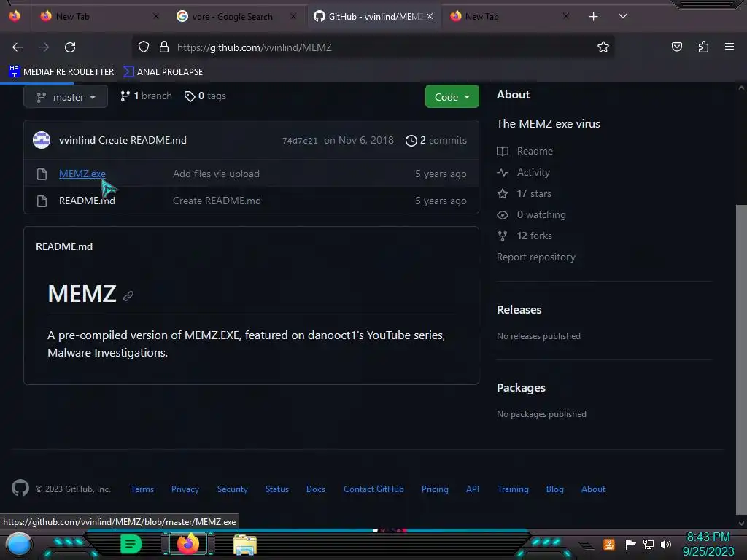Open Firefox hamburger menu
Viewport: 747px width, 560px height.
point(729,47)
